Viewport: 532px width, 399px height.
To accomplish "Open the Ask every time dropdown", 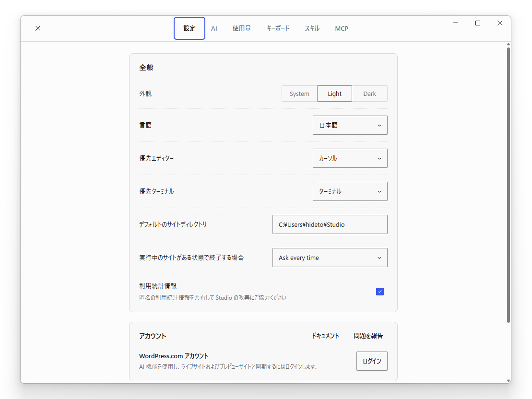I will tap(330, 258).
